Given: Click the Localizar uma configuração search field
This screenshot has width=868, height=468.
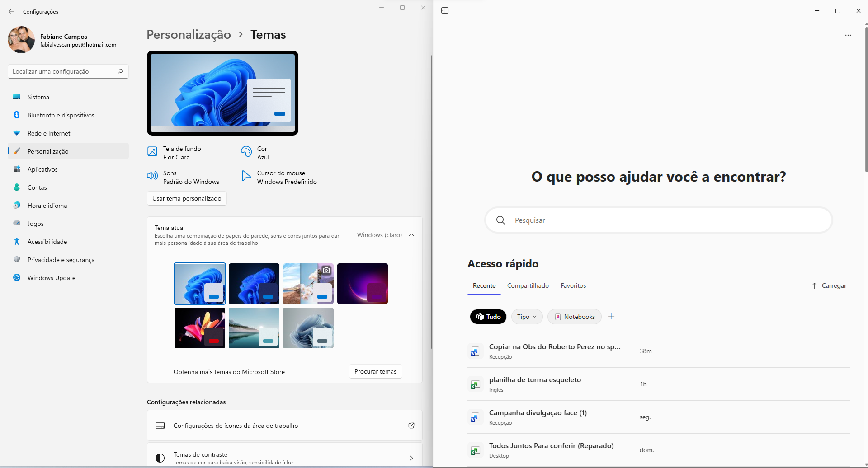Looking at the screenshot, I should coord(68,71).
